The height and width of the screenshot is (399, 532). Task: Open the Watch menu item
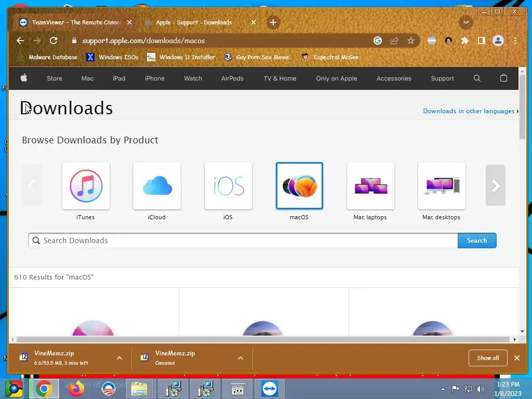[x=193, y=78]
